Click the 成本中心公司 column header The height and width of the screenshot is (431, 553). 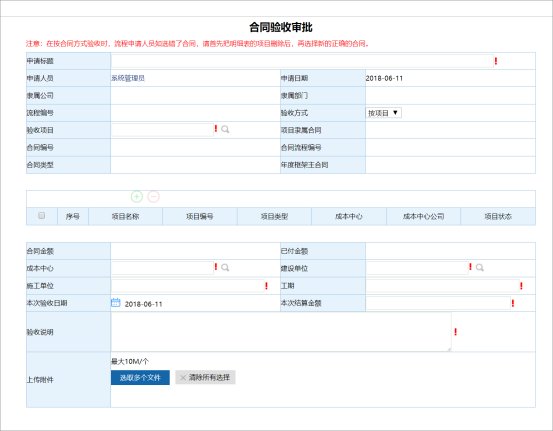coord(424,216)
